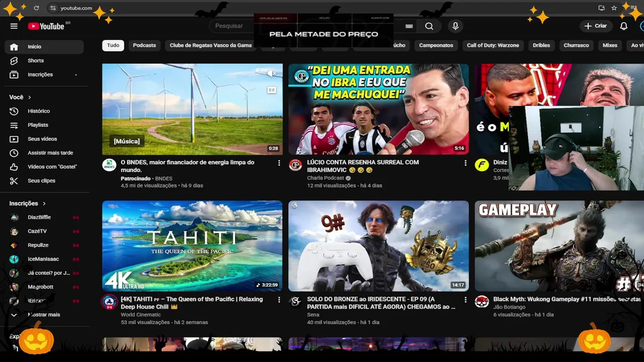Open the Black Myth: Wukong Gameplay thumbnail
The height and width of the screenshot is (362, 644).
[559, 246]
